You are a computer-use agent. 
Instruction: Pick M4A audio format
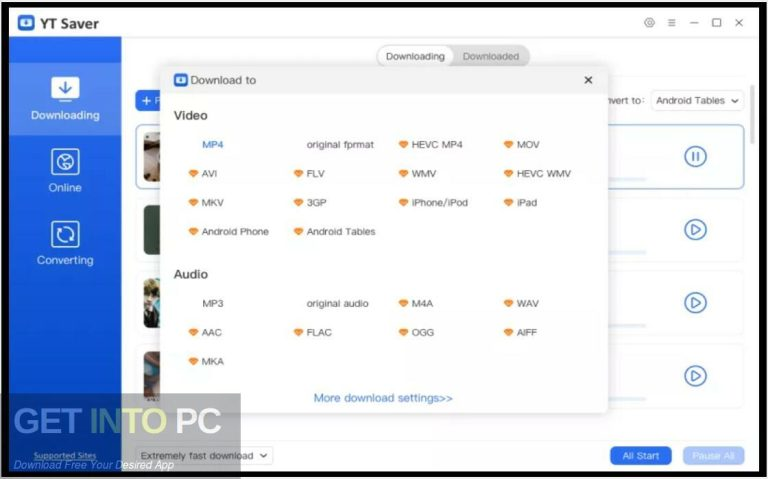click(x=416, y=303)
